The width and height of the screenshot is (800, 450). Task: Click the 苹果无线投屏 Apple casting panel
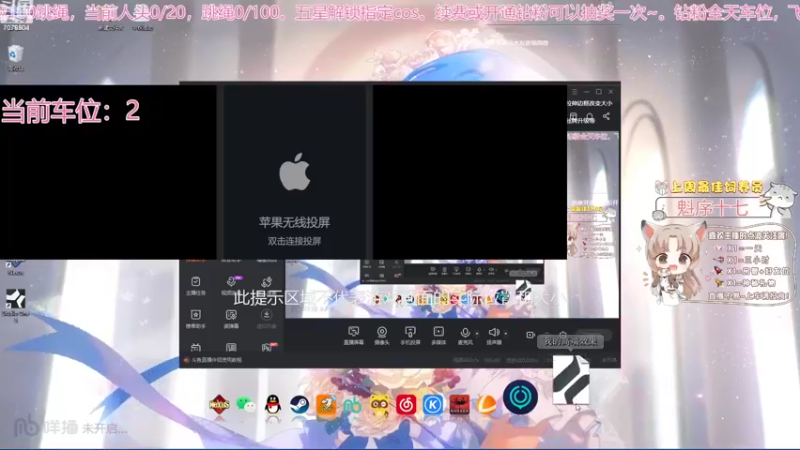tap(294, 172)
